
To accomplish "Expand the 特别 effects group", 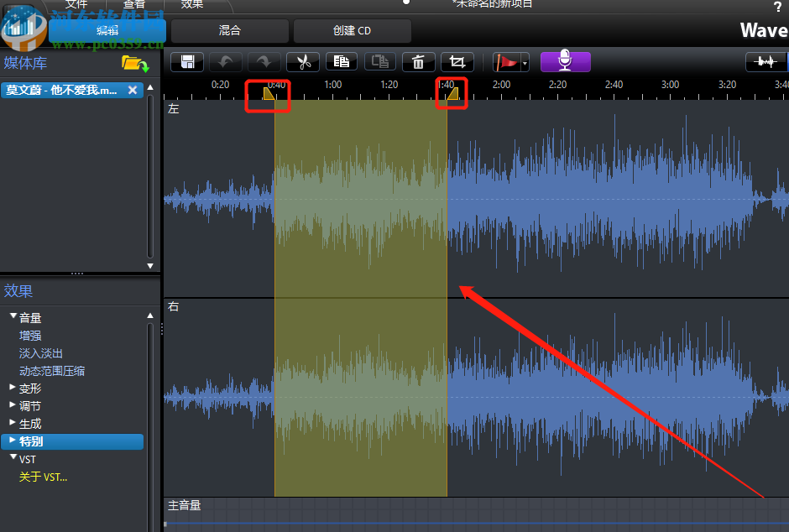I will 13,440.
